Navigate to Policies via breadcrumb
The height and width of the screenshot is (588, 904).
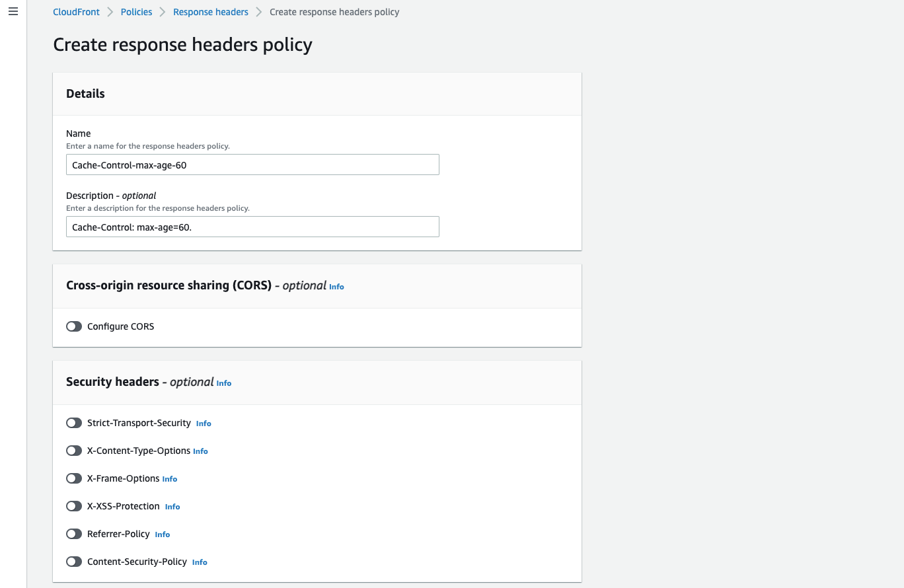coord(136,11)
